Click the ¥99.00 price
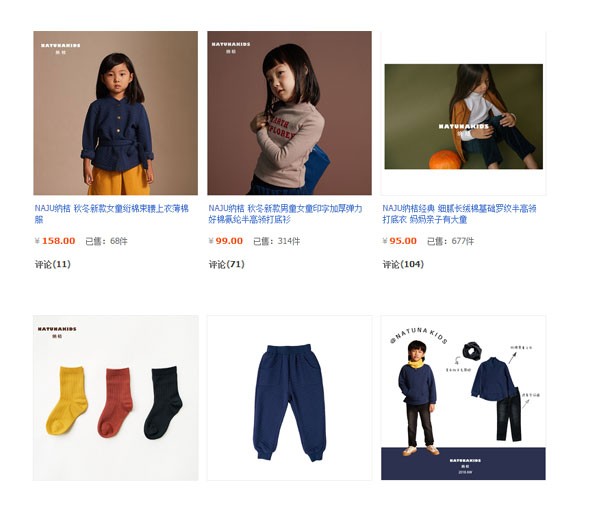This screenshot has height=525, width=600. (226, 241)
